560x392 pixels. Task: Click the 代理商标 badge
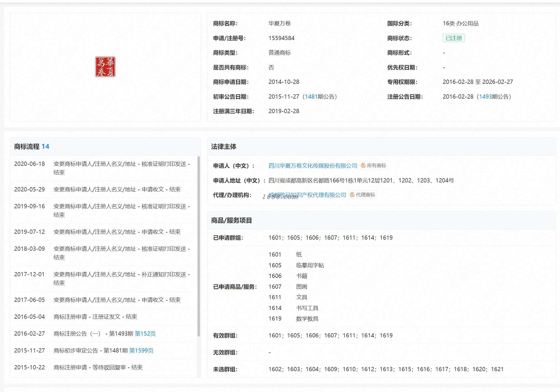coord(362,195)
